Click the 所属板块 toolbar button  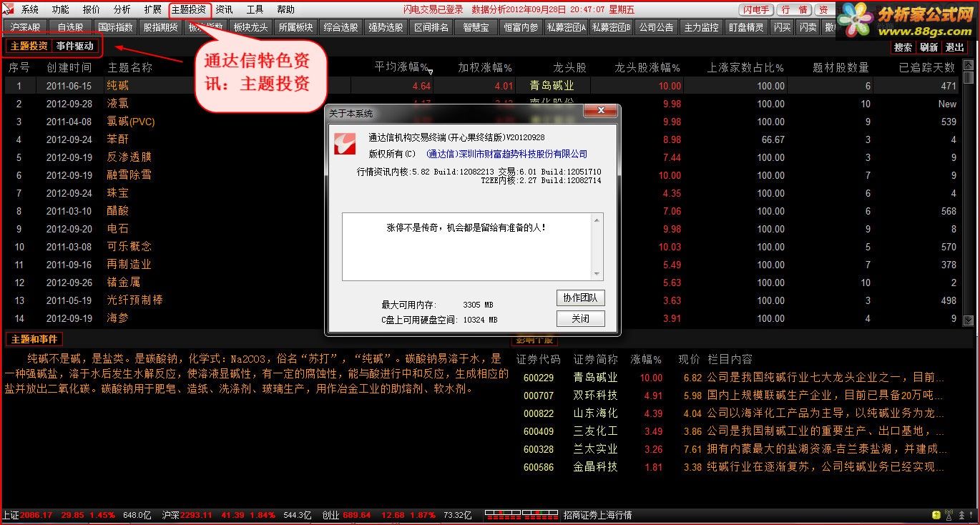(x=296, y=27)
